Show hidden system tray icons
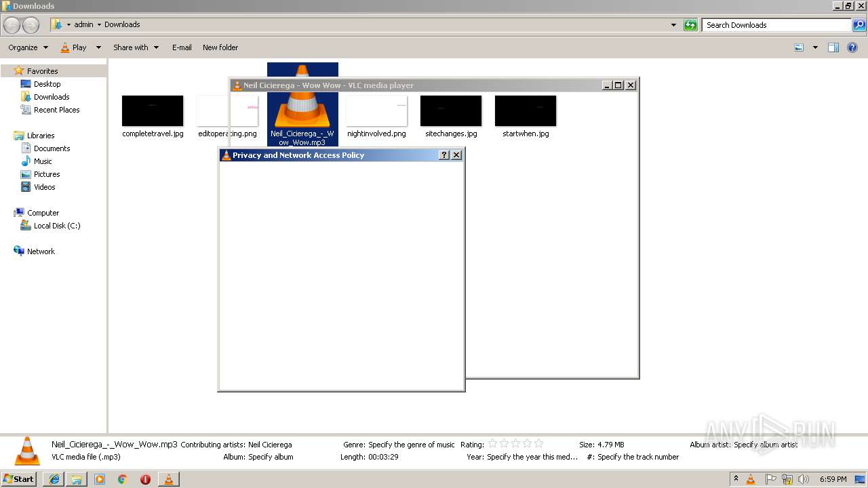Screen dimensions: 868x488 coord(736,479)
